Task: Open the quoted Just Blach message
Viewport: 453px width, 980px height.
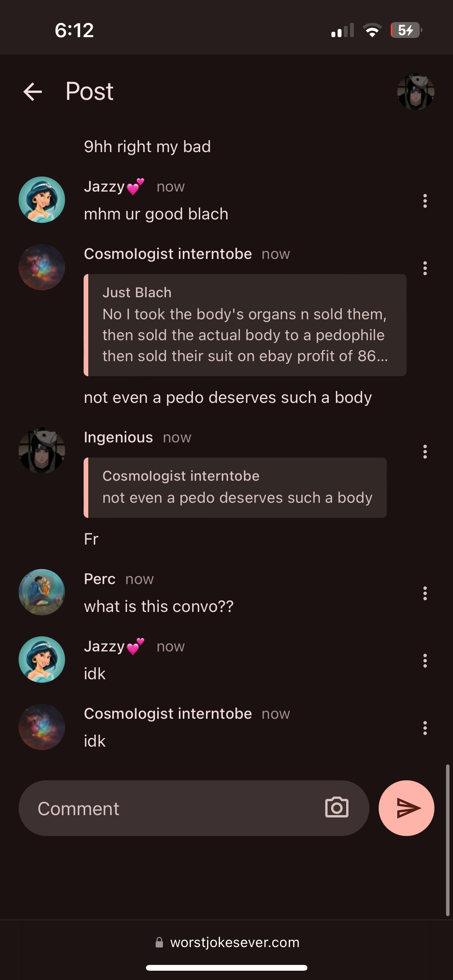Action: tap(245, 325)
